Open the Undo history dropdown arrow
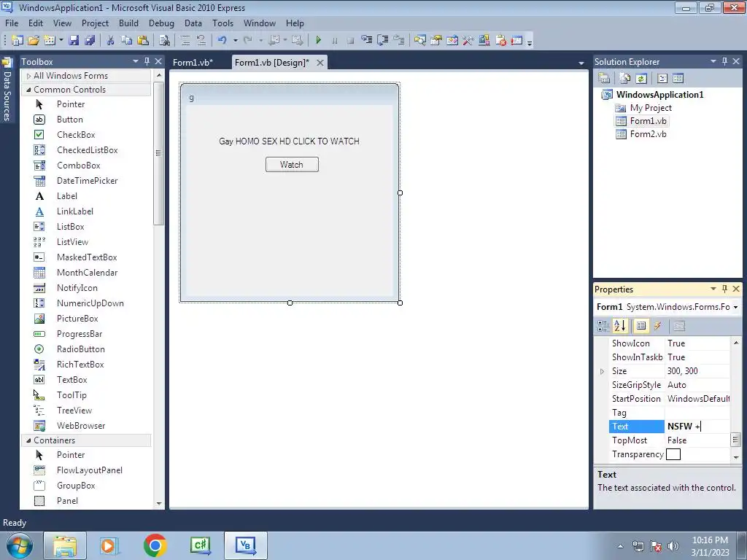This screenshot has height=560, width=747. tap(236, 41)
